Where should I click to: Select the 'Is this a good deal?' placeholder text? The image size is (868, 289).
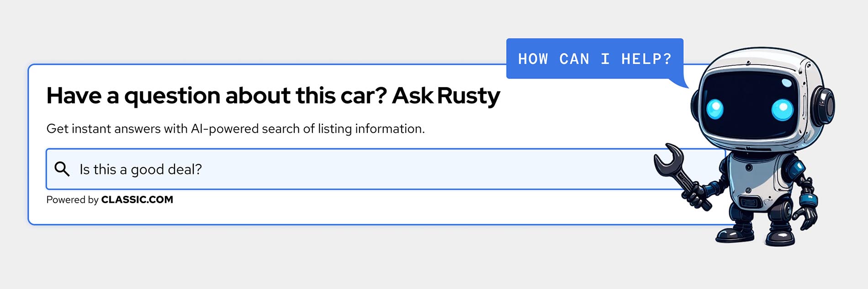140,168
